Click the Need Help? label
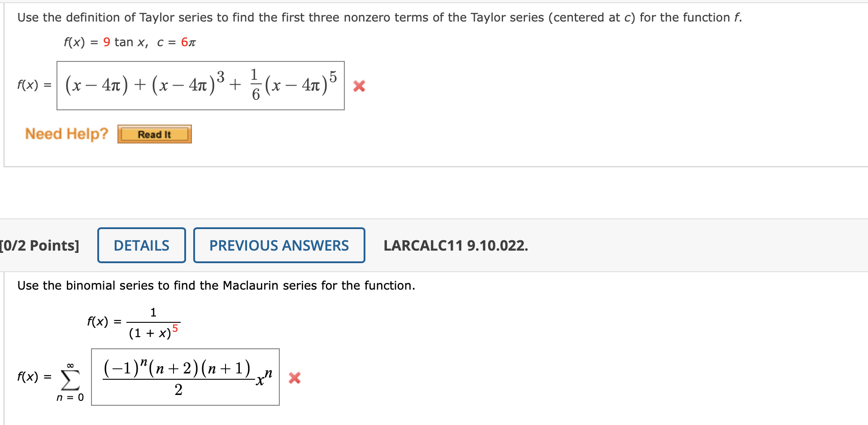This screenshot has width=868, height=425. tap(66, 133)
